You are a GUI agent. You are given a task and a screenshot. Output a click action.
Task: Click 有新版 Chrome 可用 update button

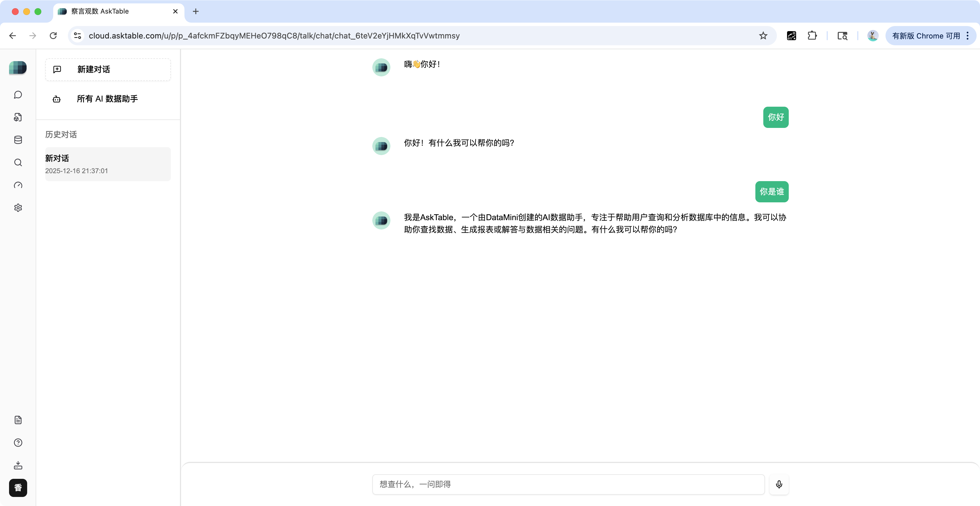click(926, 36)
